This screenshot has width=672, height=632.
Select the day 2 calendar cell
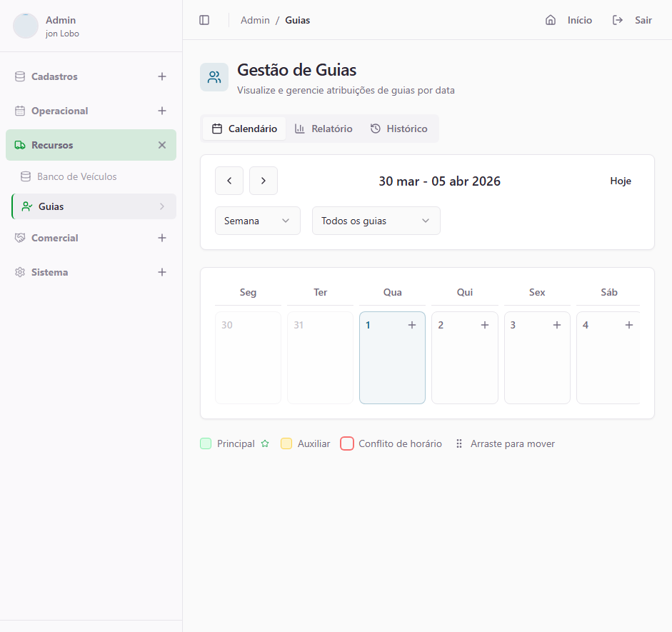pyautogui.click(x=464, y=364)
